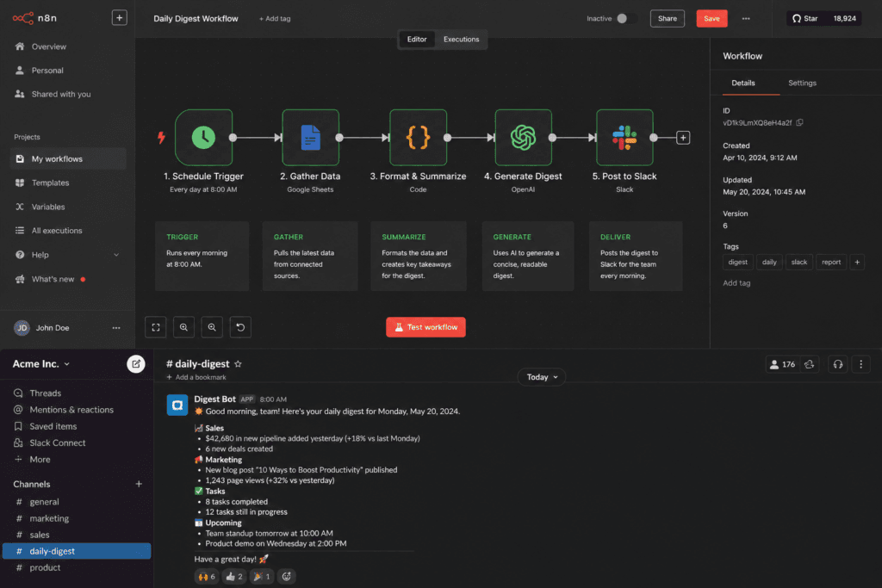Open All executions list
The height and width of the screenshot is (588, 882).
tap(56, 231)
